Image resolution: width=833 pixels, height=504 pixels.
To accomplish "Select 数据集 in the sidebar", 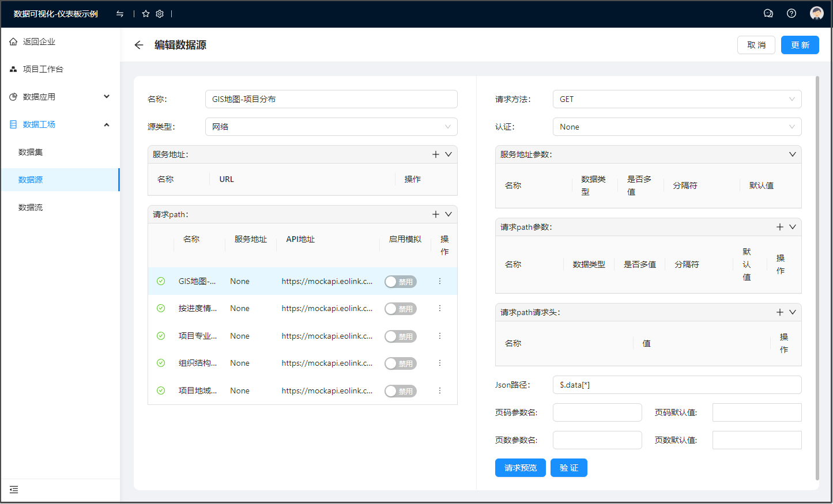I will [31, 152].
